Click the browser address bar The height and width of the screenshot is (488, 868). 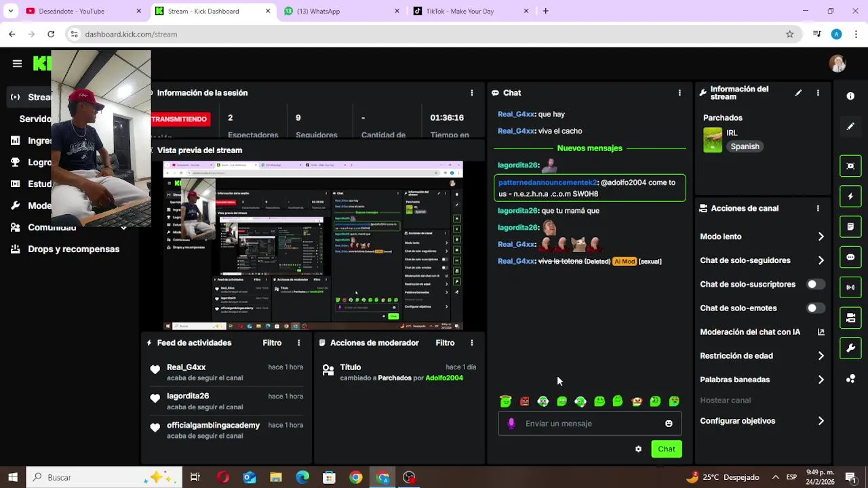434,34
